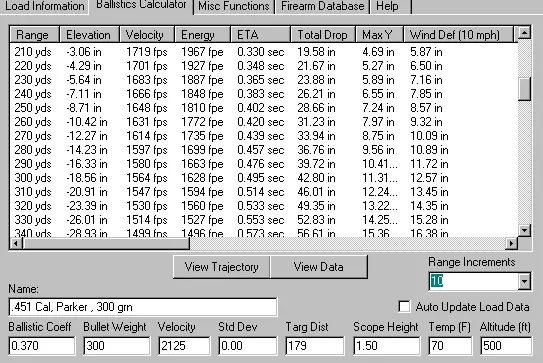Click the View Trajectory button
This screenshot has width=543, height=363.
click(x=221, y=267)
